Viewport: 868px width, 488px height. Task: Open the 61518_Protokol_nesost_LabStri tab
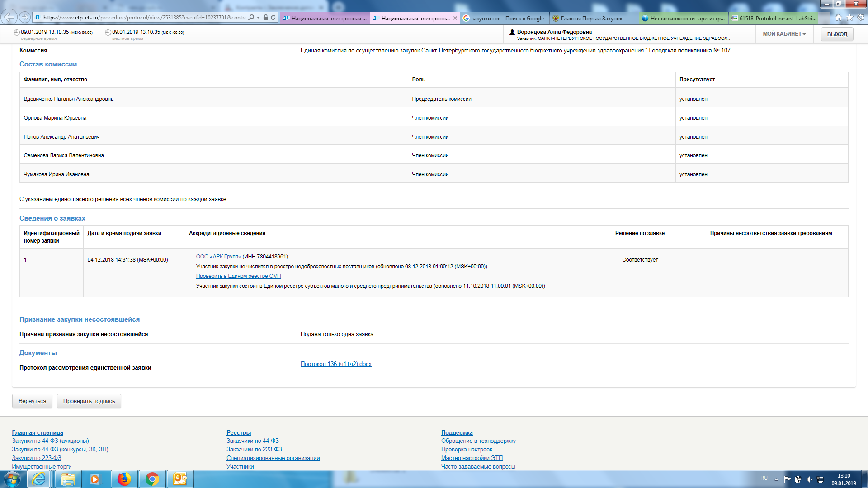tap(774, 19)
